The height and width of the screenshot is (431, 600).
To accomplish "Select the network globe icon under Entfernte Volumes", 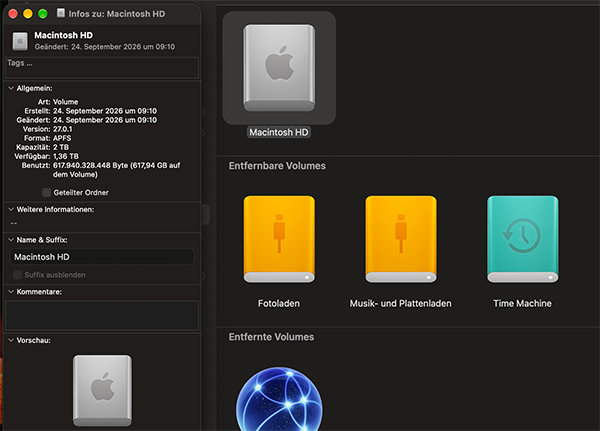I will (x=279, y=399).
